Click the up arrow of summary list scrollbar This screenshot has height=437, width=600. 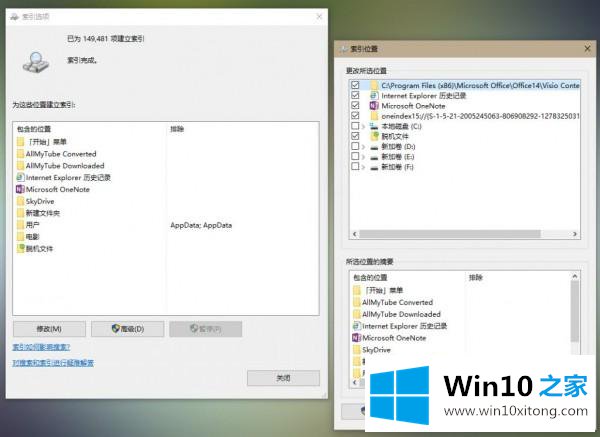(575, 276)
